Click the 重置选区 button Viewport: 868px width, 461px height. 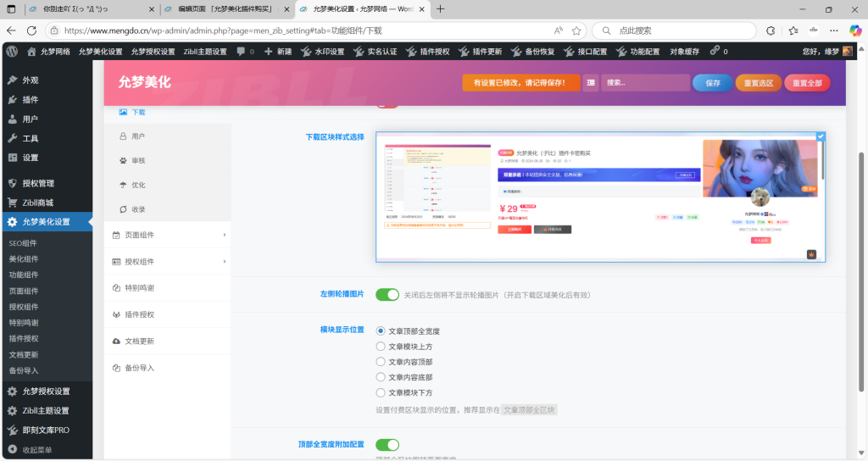[759, 83]
